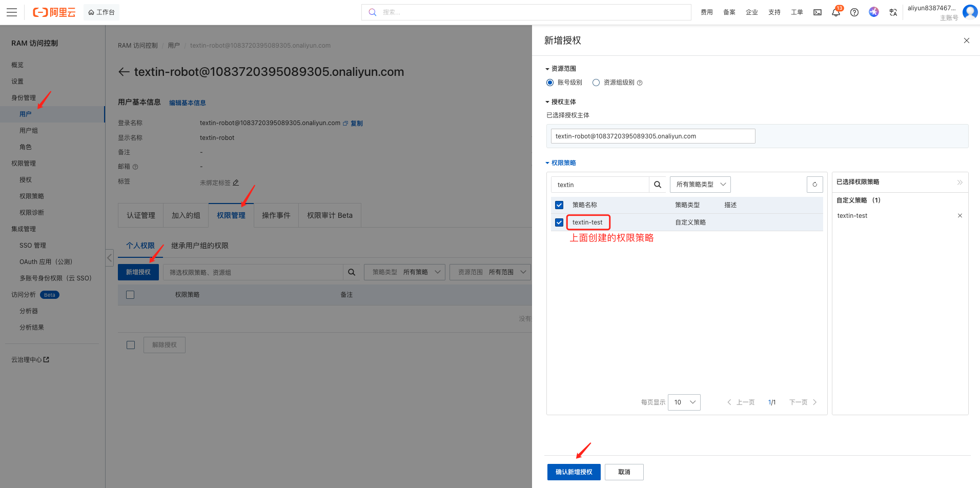Remove textin-test from selected policies

[959, 216]
